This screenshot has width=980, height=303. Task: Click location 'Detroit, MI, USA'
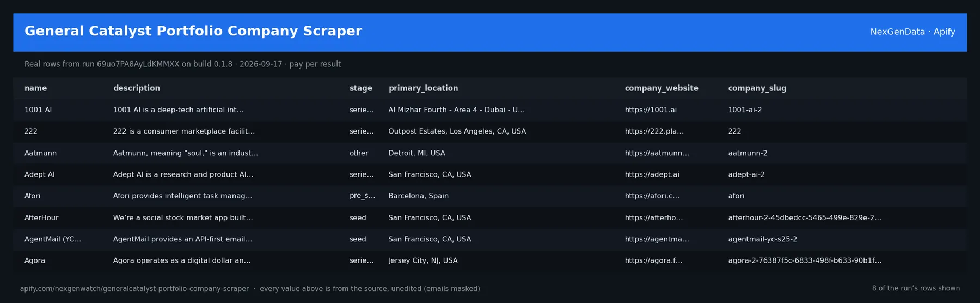pyautogui.click(x=417, y=153)
